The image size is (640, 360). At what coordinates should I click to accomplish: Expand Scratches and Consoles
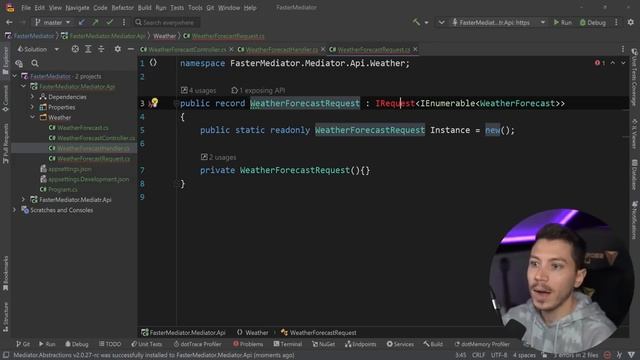[x=15, y=210]
